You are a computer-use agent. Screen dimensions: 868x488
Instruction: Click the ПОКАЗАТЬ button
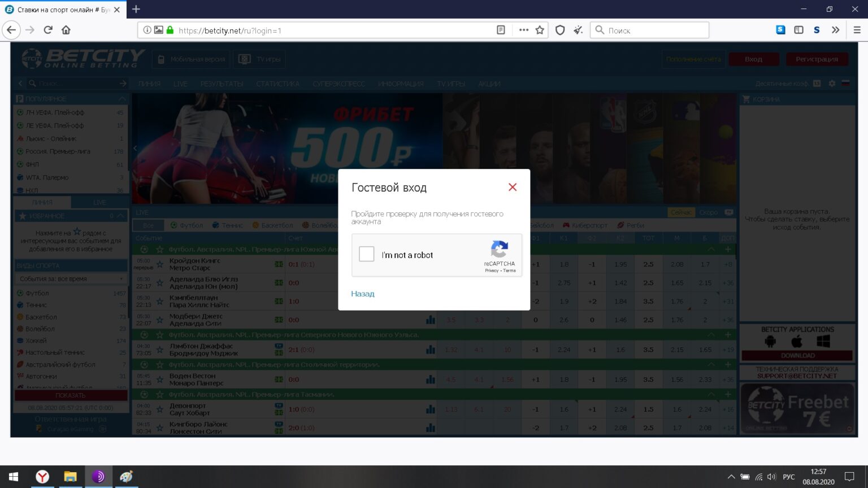coord(71,395)
